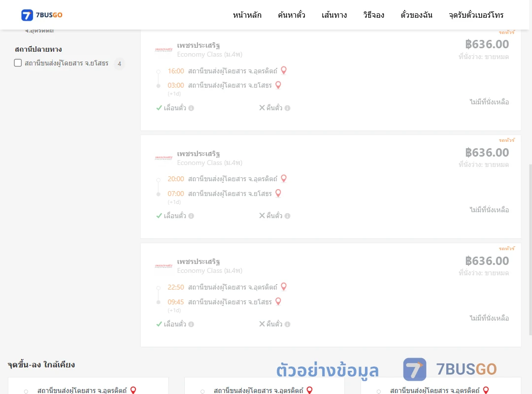Screen dimensions: 532x394
Task: Open map pin for 20:00 departure station
Action: pos(284,178)
